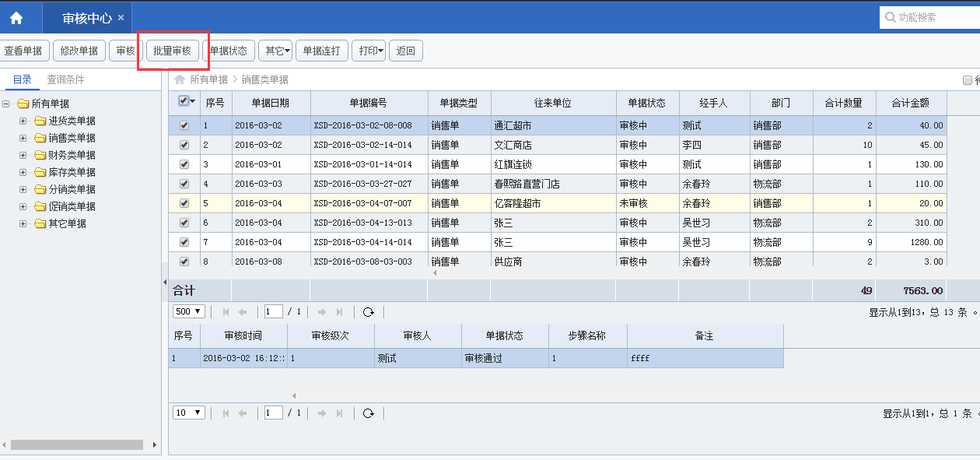Click the home icon in top bar

point(16,17)
